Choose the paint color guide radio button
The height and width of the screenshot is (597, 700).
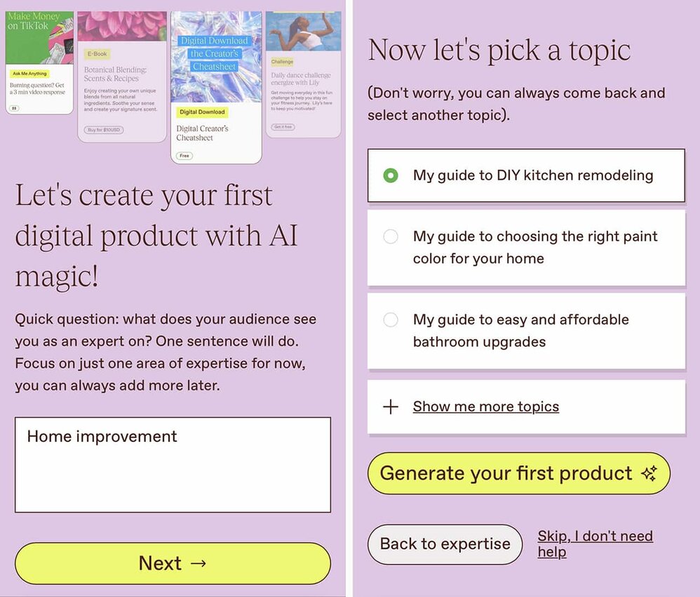point(391,237)
